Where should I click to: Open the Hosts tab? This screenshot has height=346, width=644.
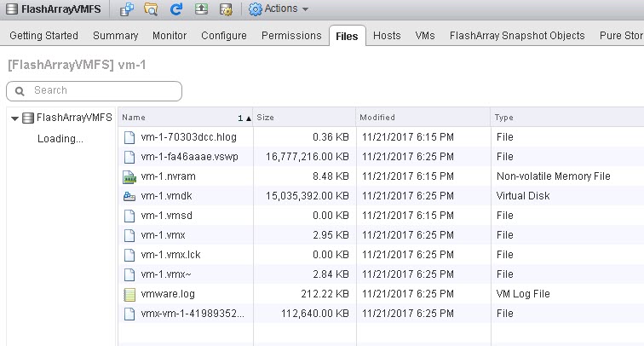pos(387,36)
